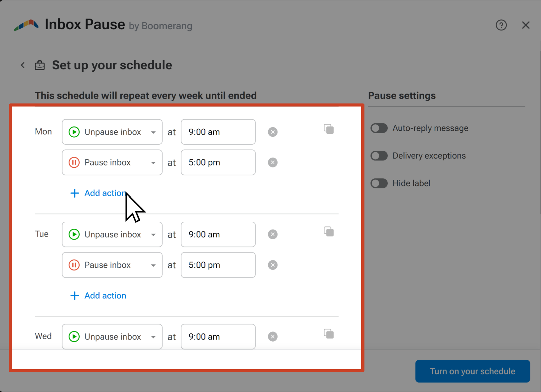Click the briefcase icon beside Set up your schedule

point(40,65)
